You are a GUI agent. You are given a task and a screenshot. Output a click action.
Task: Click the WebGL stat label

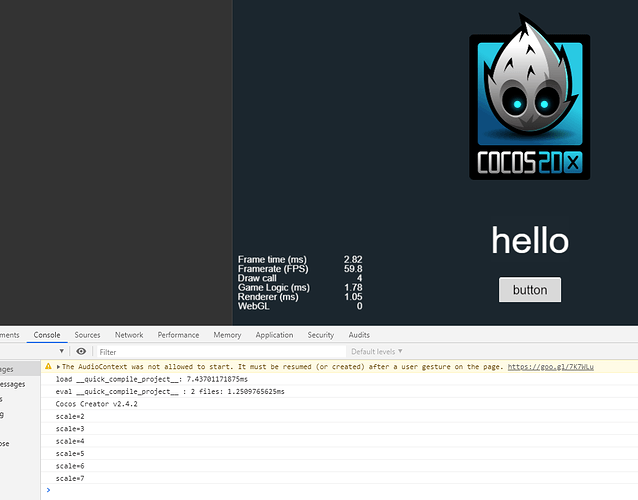pos(253,306)
